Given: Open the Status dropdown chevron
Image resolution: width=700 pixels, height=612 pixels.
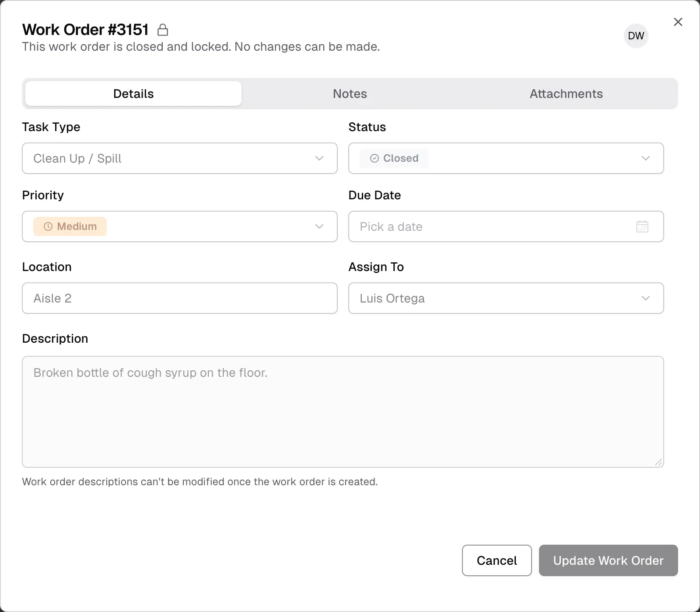Looking at the screenshot, I should [646, 158].
